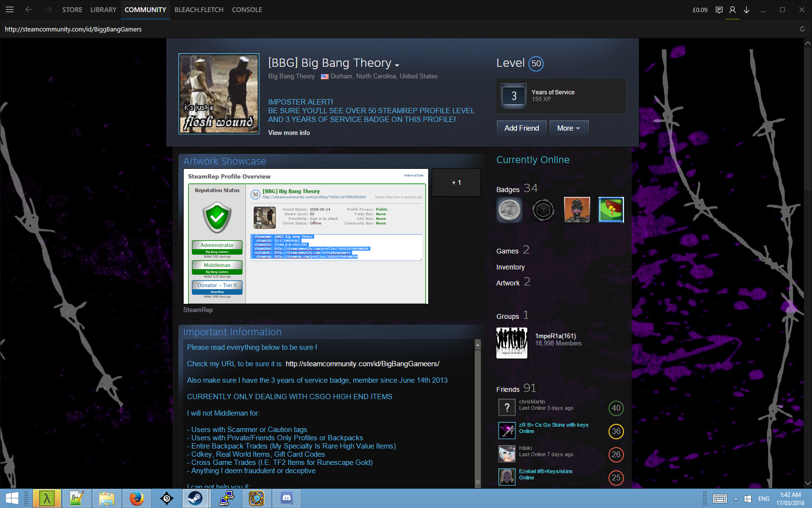Open the 1mpeR1a(161) group link

[x=555, y=336]
